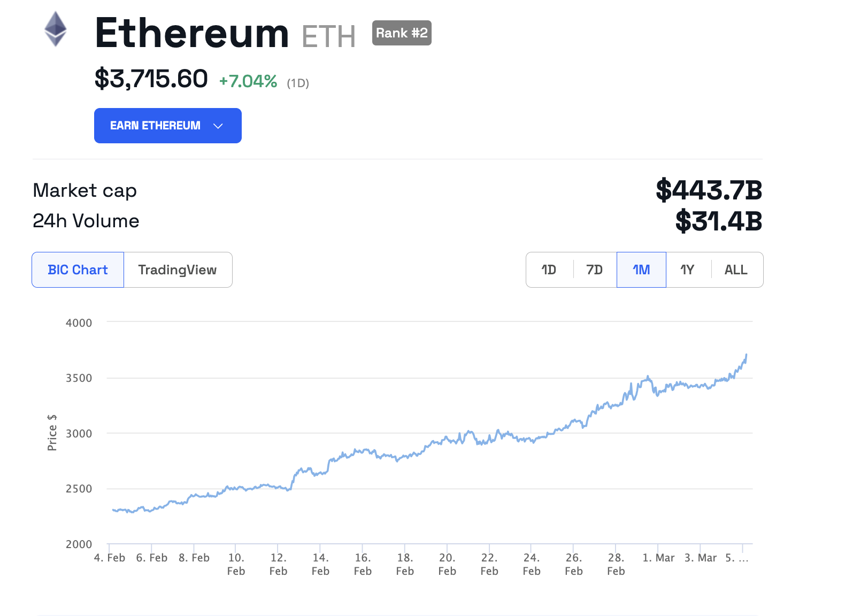
Task: Click the Ethereum title heading
Action: coord(192,33)
